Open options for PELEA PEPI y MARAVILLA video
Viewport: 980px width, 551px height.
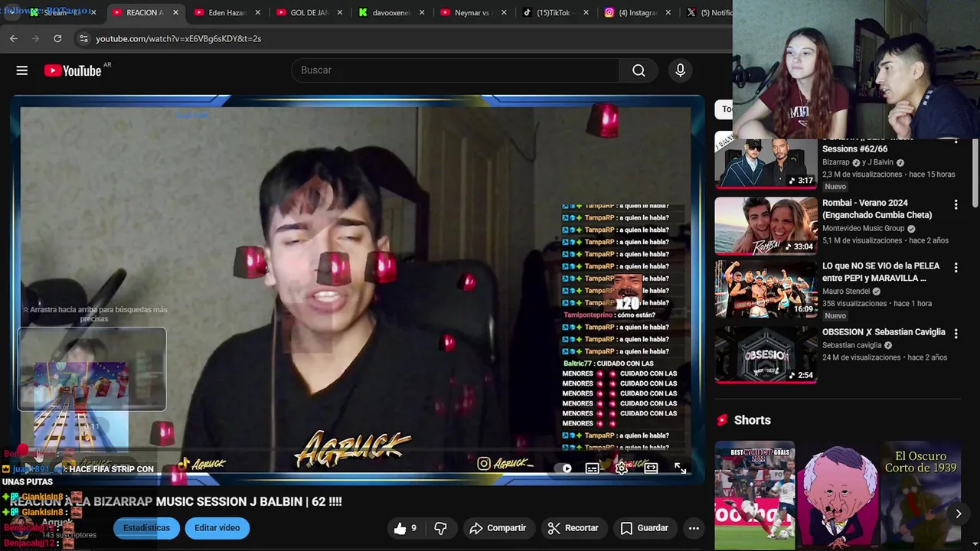(x=955, y=267)
